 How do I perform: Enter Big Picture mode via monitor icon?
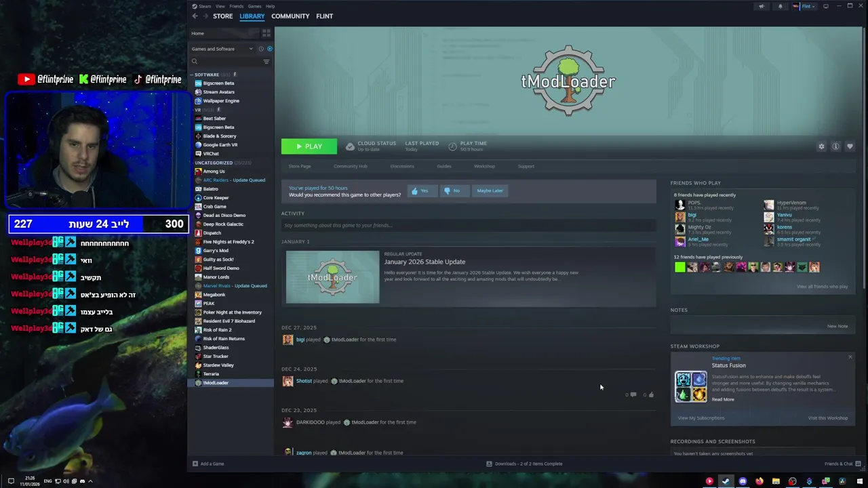pos(825,6)
